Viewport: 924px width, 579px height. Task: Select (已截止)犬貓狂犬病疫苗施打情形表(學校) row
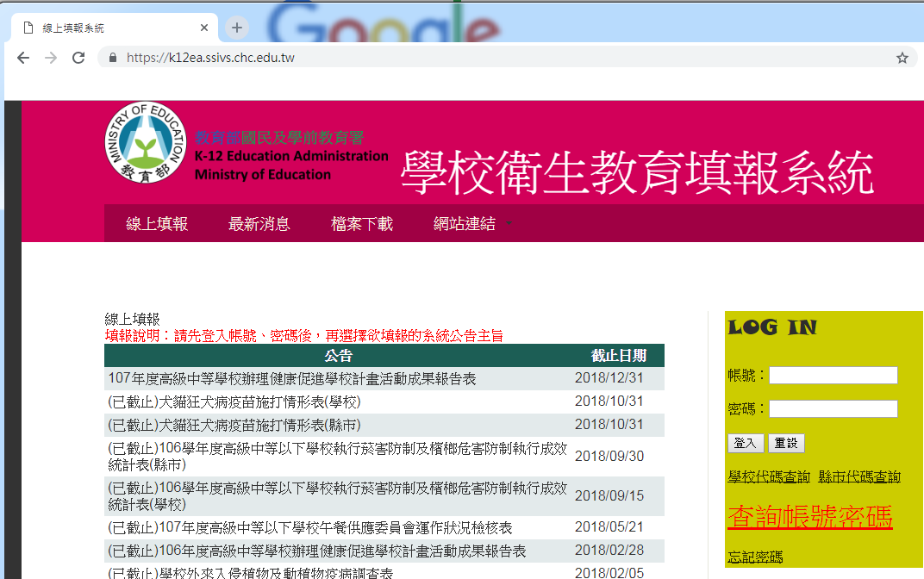[384, 402]
